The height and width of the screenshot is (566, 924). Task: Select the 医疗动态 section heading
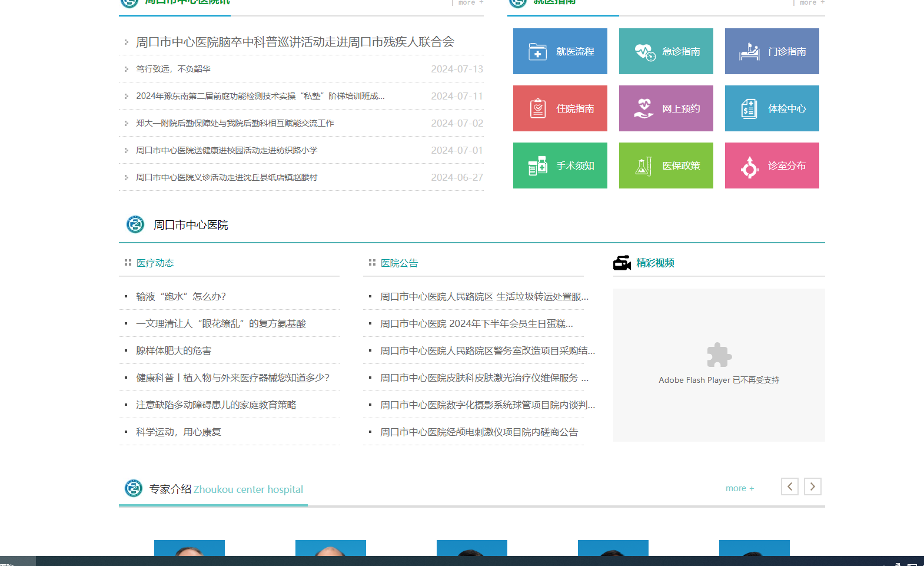click(155, 263)
